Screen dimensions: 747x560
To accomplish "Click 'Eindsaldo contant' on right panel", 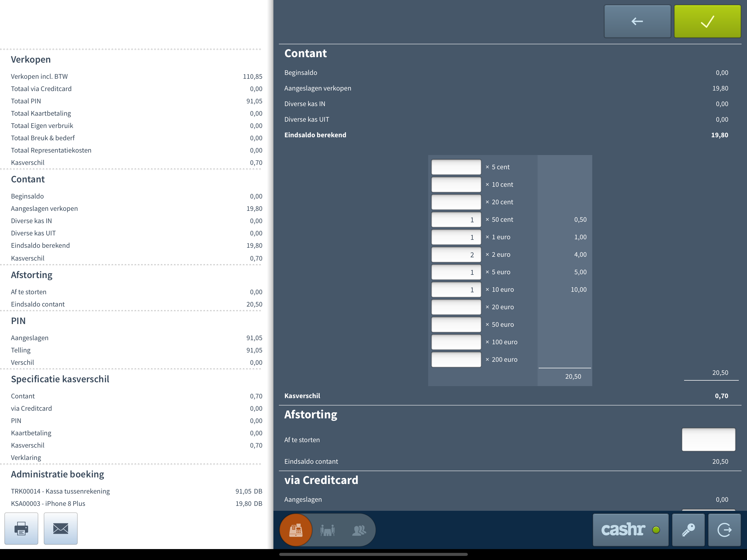I will tap(311, 461).
